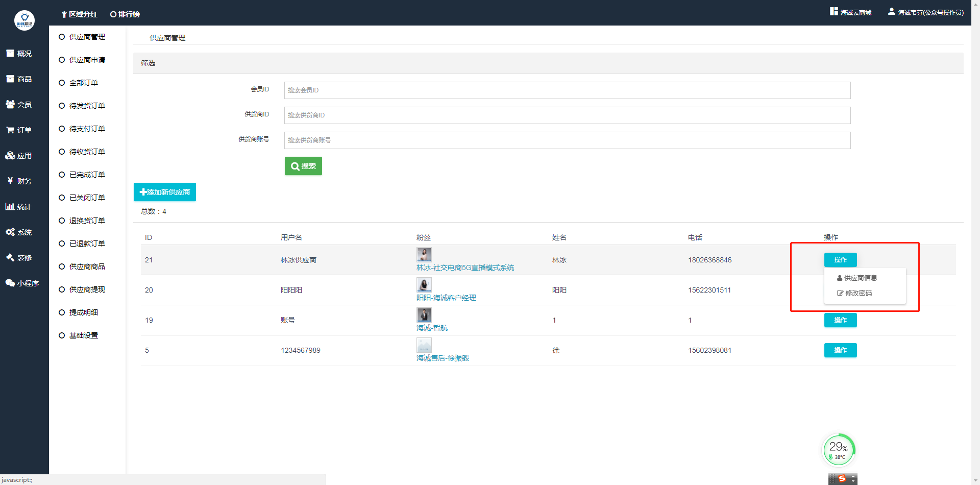Click the 商品 products sidebar icon
980x485 pixels.
point(10,79)
